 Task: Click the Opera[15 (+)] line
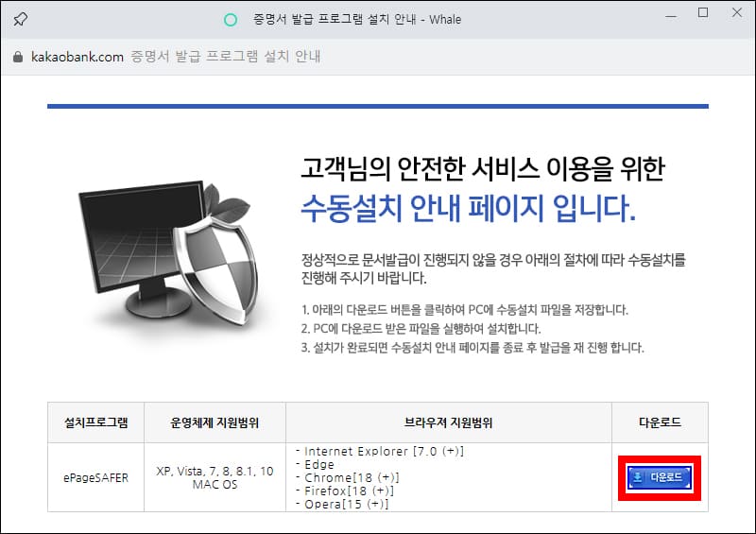click(342, 504)
